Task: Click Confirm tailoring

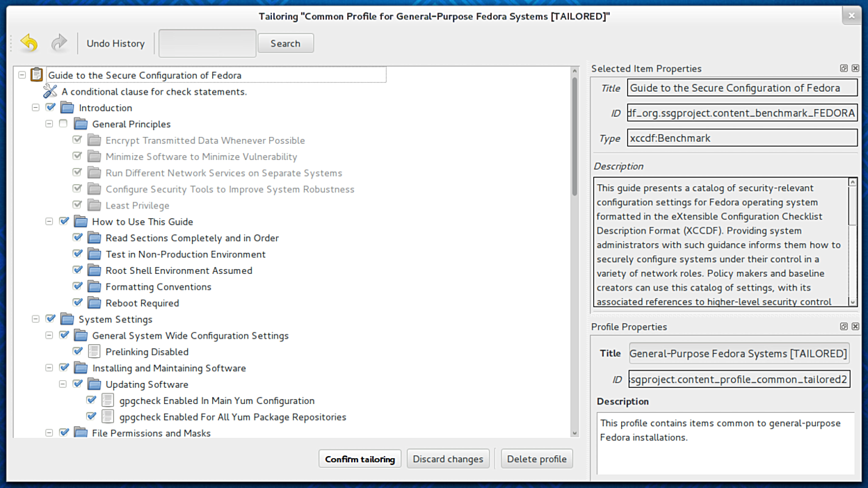Action: click(x=360, y=459)
